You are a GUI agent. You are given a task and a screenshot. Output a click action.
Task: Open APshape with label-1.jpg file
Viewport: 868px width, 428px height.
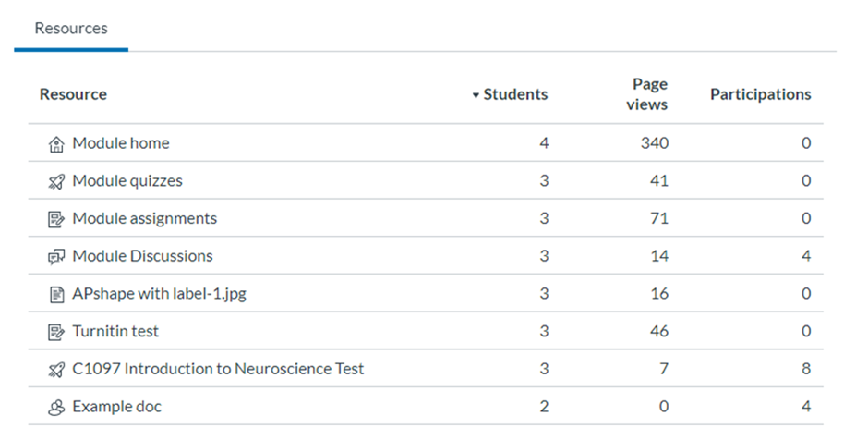tap(159, 293)
